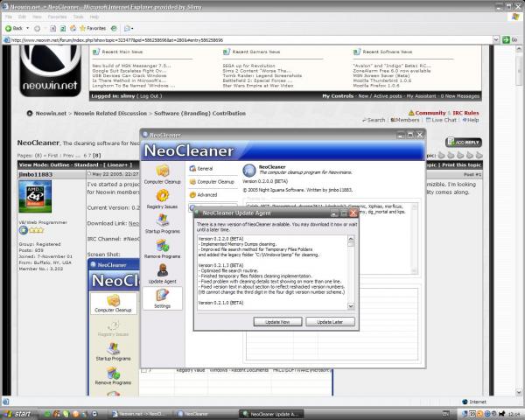Open the Tools menu in Internet Explorer

[79, 17]
